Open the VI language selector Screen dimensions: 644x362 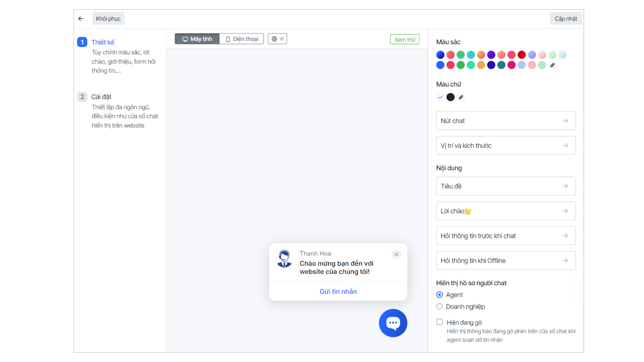click(x=277, y=39)
